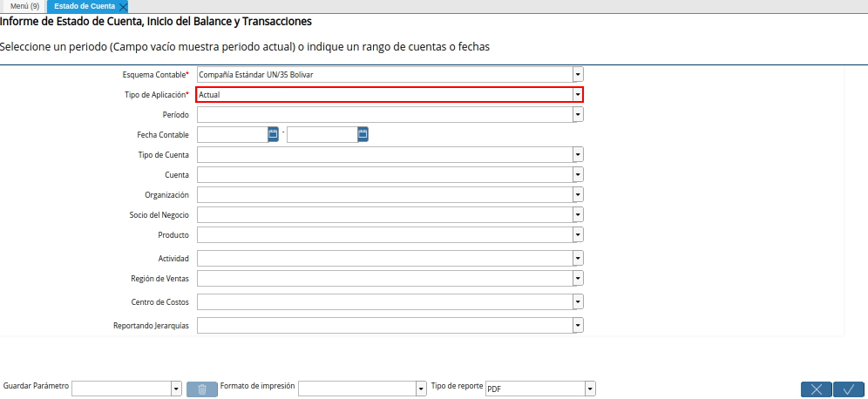Click the Organización label

pyautogui.click(x=166, y=195)
